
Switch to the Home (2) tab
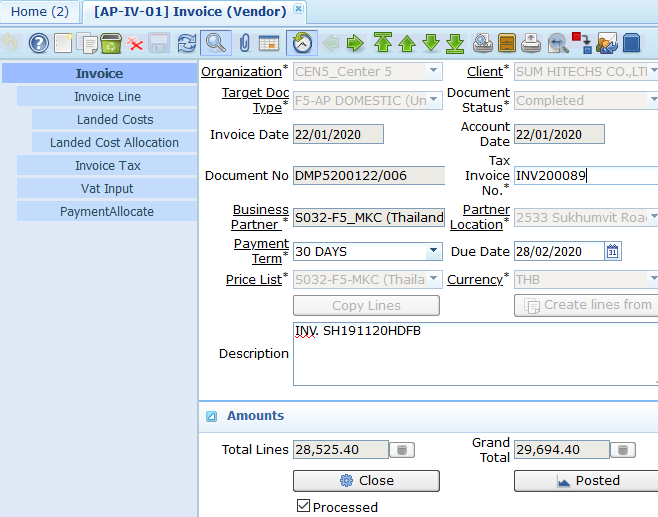pos(40,11)
